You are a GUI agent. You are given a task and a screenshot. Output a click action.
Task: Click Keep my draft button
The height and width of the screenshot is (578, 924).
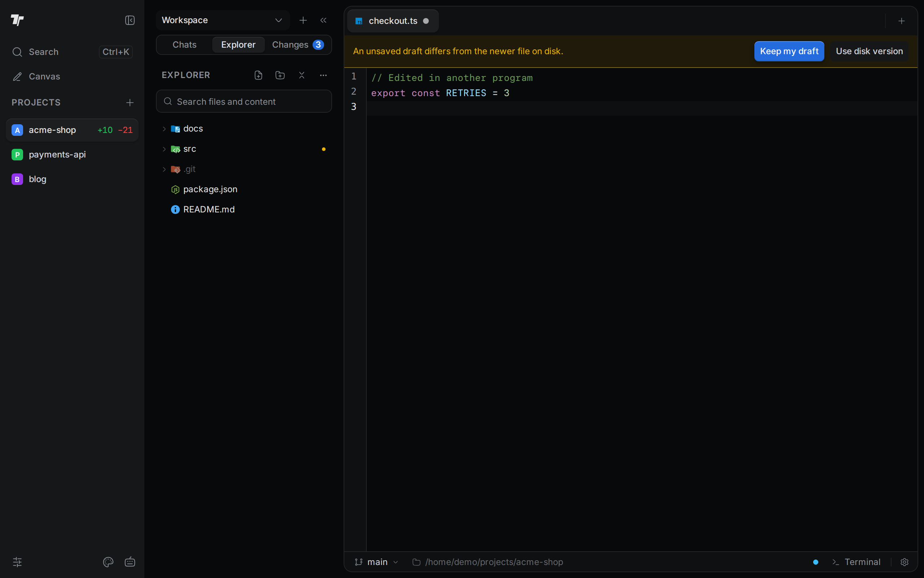pos(789,51)
